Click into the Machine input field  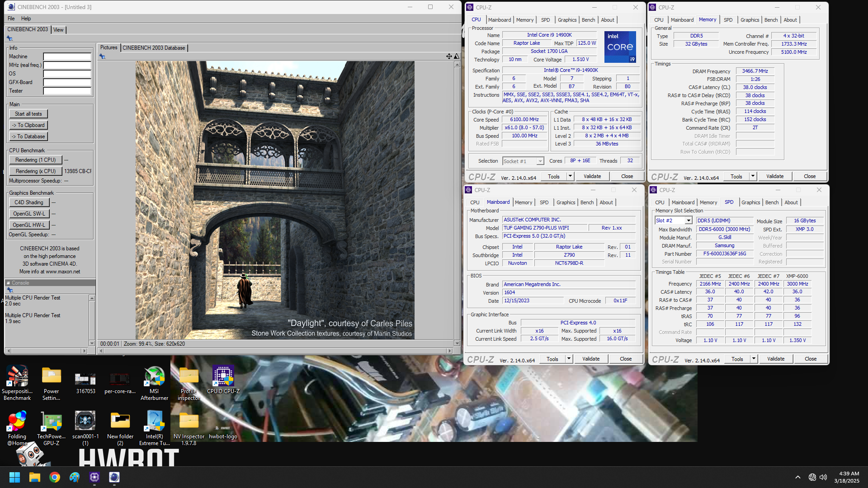coord(67,57)
